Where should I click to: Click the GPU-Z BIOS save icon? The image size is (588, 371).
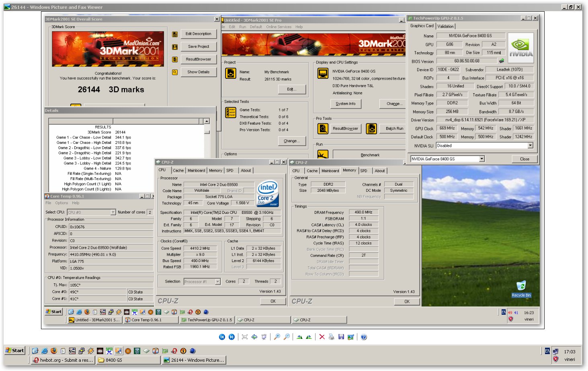502,61
